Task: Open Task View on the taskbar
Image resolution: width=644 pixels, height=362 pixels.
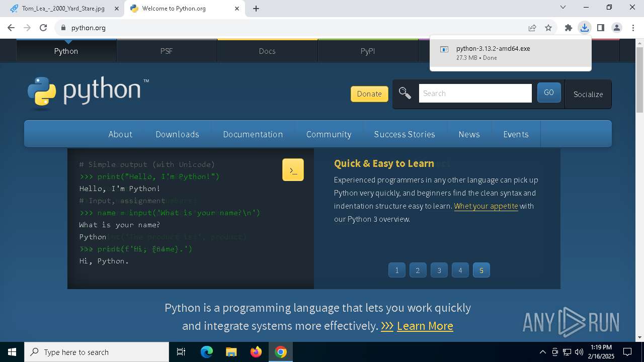Action: pyautogui.click(x=181, y=352)
